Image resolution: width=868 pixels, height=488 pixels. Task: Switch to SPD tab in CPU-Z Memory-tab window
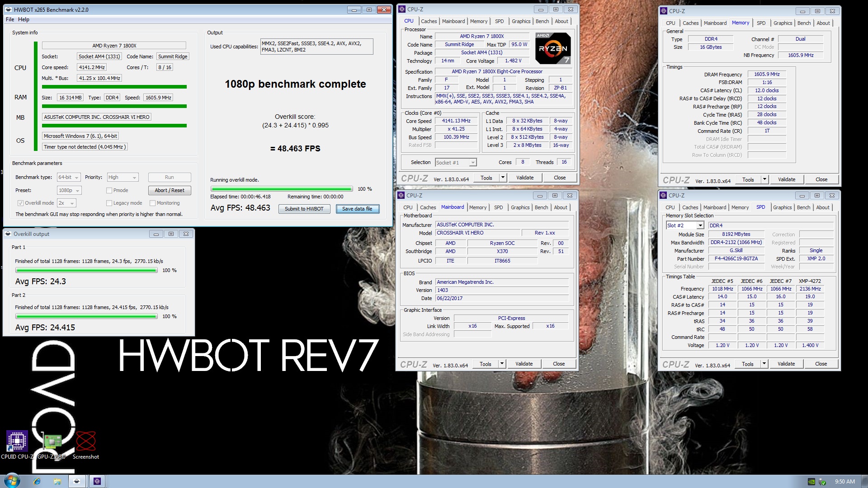761,23
